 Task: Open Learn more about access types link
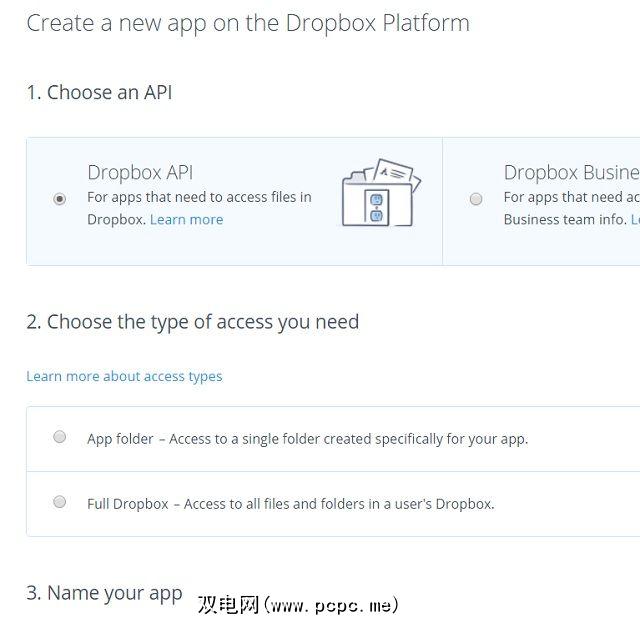124,376
